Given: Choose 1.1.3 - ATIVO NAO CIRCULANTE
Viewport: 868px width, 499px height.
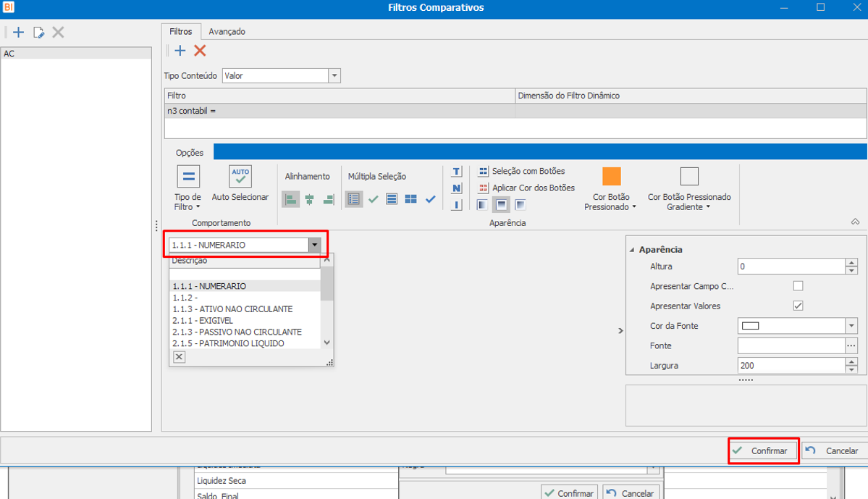Looking at the screenshot, I should pyautogui.click(x=245, y=309).
